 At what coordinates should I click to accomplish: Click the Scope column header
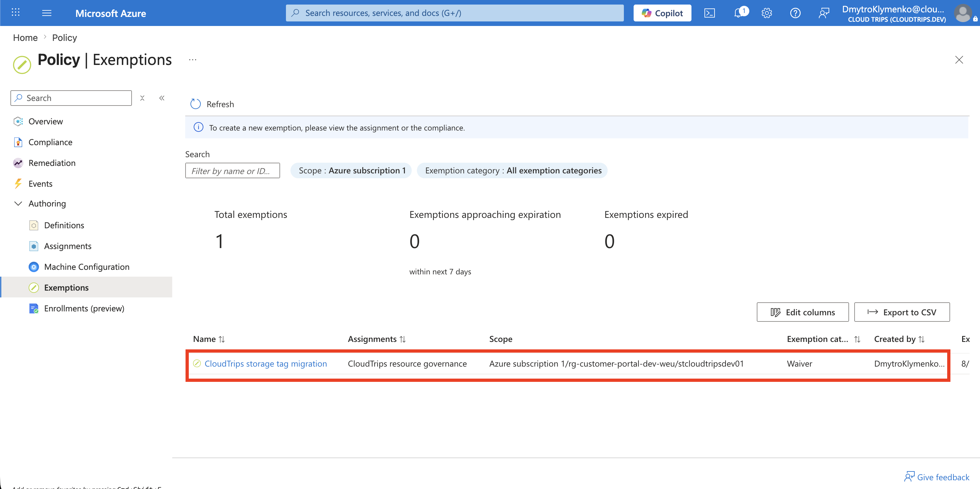click(x=501, y=339)
